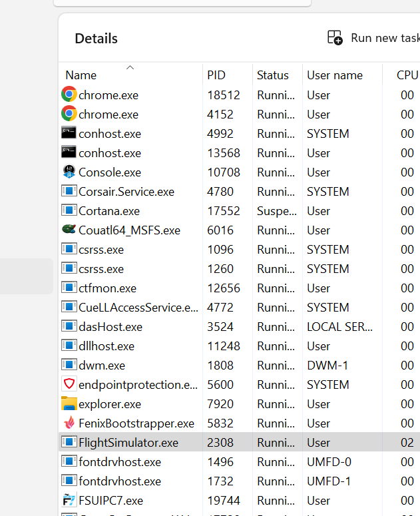
Task: Sort the list by PID column
Action: 216,75
